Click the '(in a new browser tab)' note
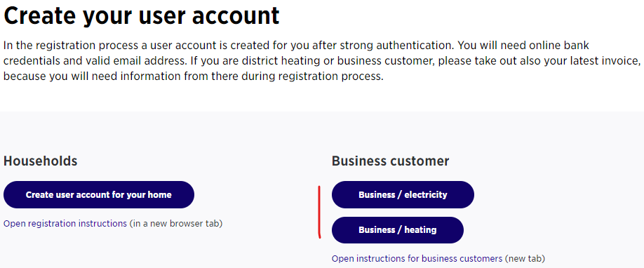Image resolution: width=644 pixels, height=268 pixels. tap(176, 224)
